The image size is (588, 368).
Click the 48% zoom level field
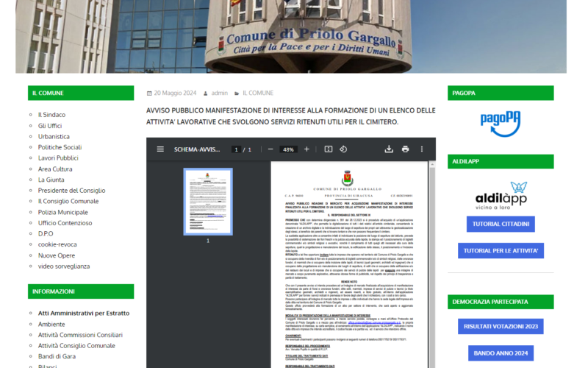click(x=288, y=149)
